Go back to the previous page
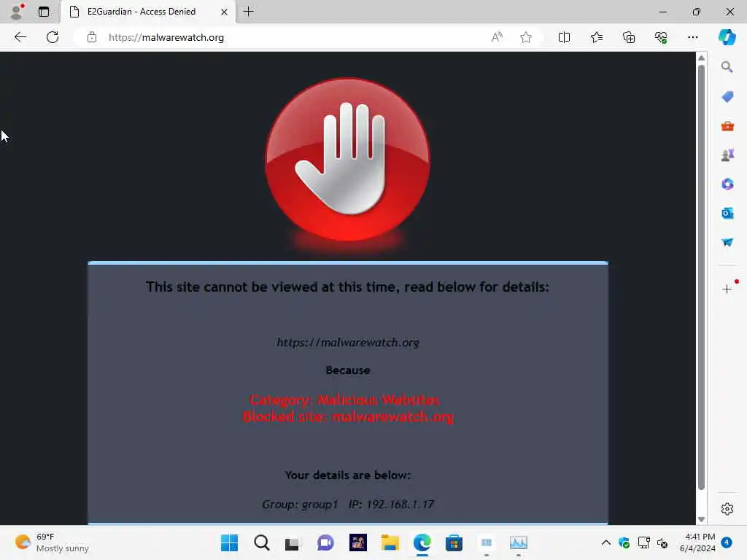The width and height of the screenshot is (747, 560). (20, 37)
